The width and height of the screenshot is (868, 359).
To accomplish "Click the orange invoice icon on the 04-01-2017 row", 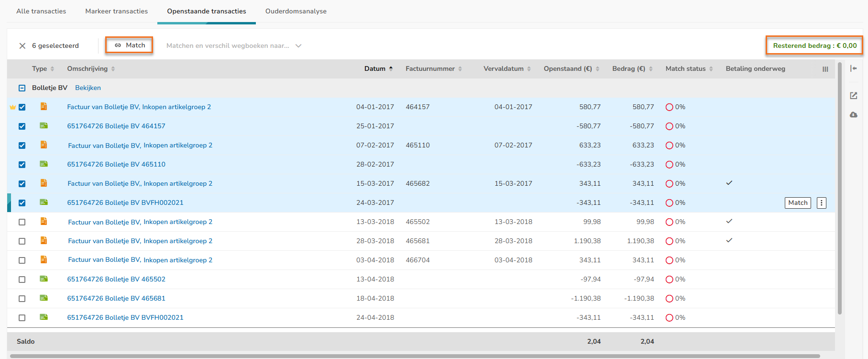I will [x=44, y=106].
